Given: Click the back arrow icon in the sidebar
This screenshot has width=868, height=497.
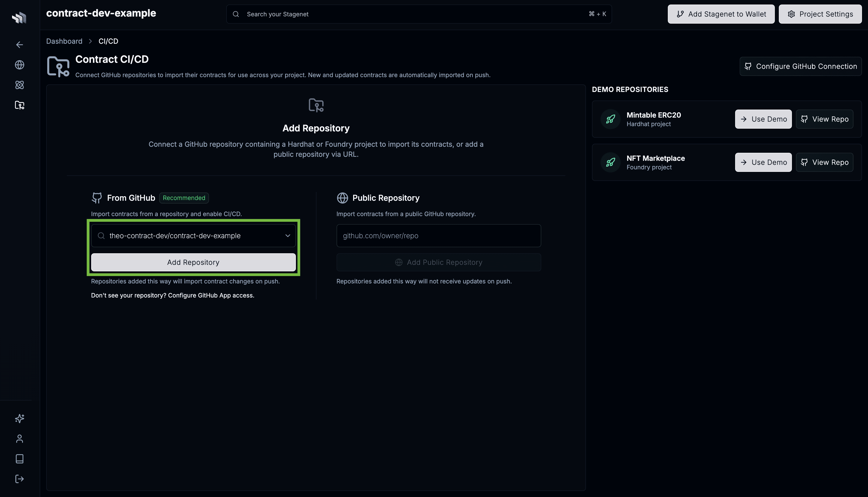Looking at the screenshot, I should 19,44.
